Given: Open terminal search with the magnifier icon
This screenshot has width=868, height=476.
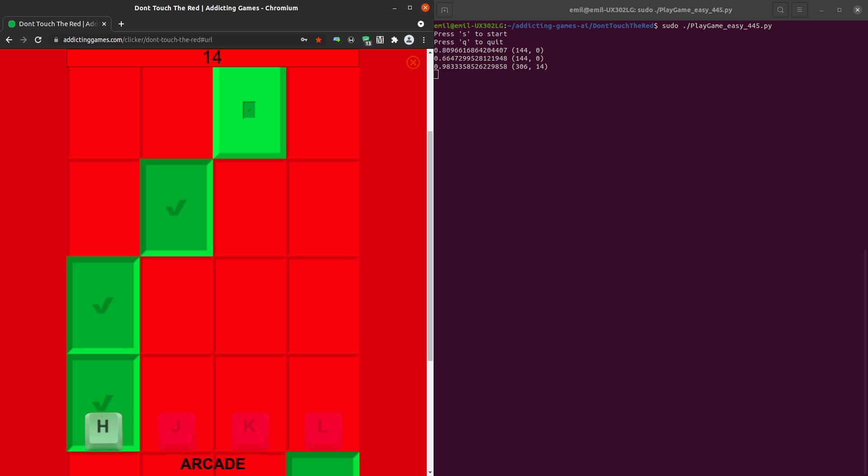Looking at the screenshot, I should point(780,9).
